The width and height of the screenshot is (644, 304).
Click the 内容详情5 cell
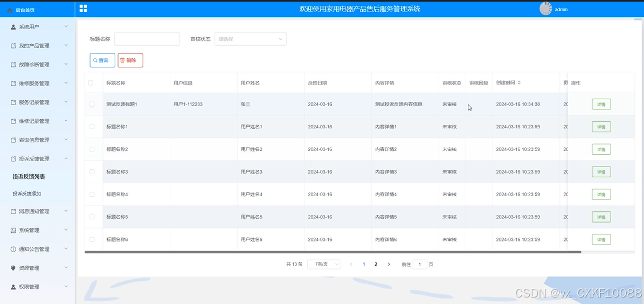click(386, 217)
